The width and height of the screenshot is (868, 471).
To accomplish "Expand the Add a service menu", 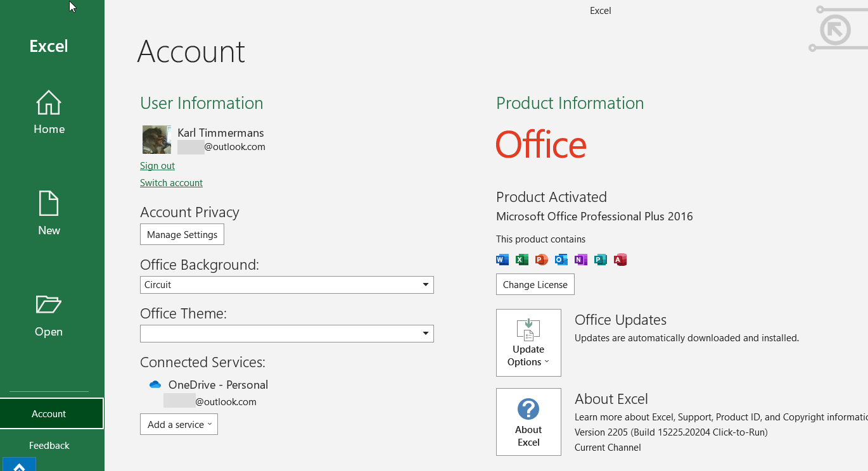I will tap(179, 425).
